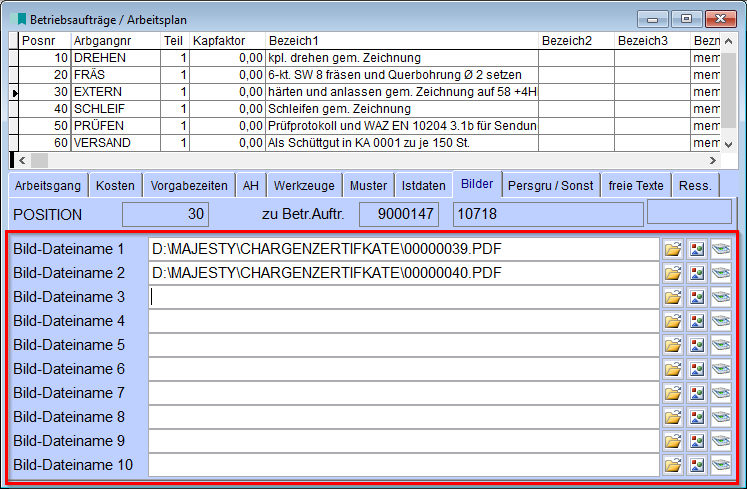Scan document for Bild-Dateiname 10
This screenshot has width=747, height=489.
click(x=721, y=465)
